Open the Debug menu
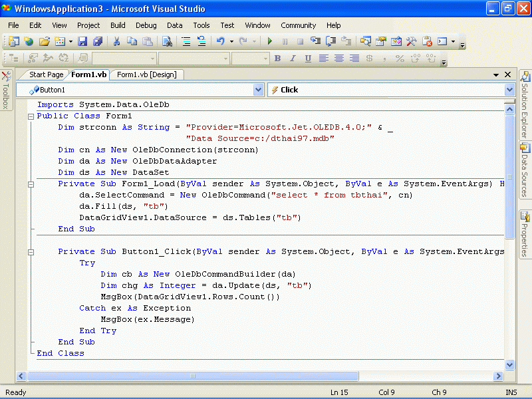Image resolution: width=532 pixels, height=399 pixels. pyautogui.click(x=146, y=25)
